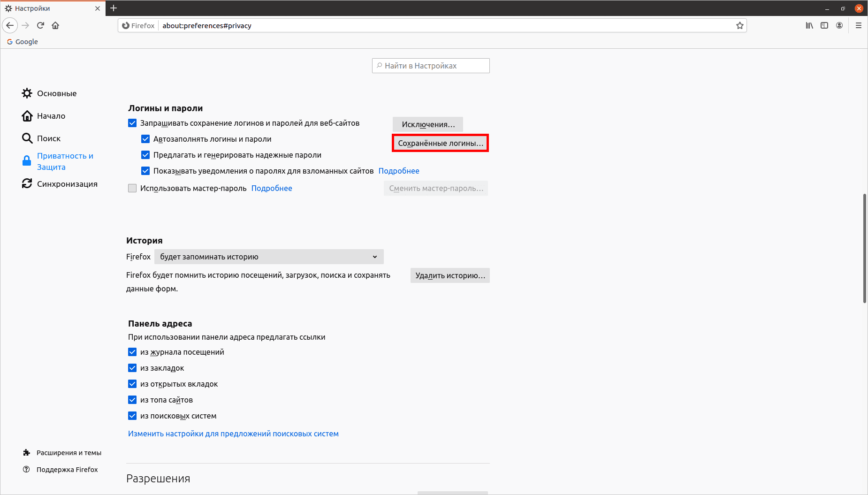Enable Использовать мастер-пароль checkbox
Screen dimensions: 868x495
tap(132, 188)
